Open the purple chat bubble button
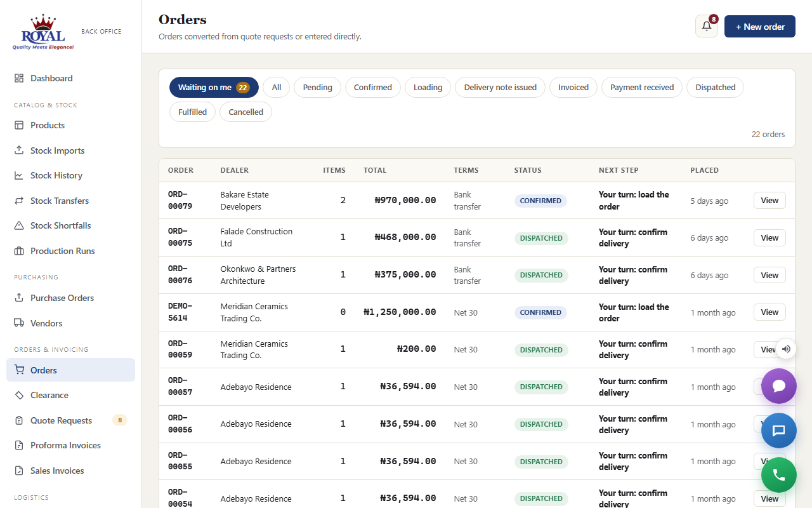This screenshot has height=508, width=812. (779, 386)
